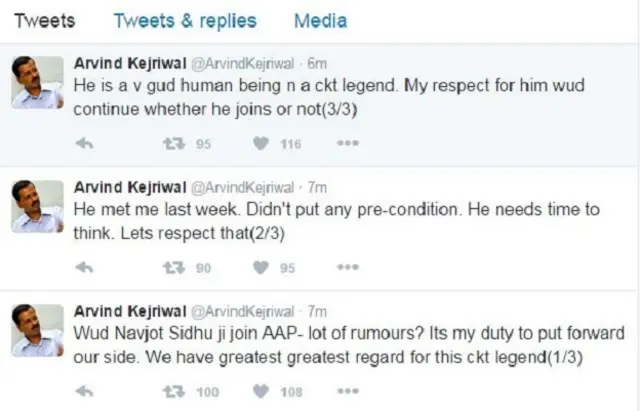
Task: Click the @ArvindKejriwal handle on the (2/3) tweet
Action: coord(241,187)
